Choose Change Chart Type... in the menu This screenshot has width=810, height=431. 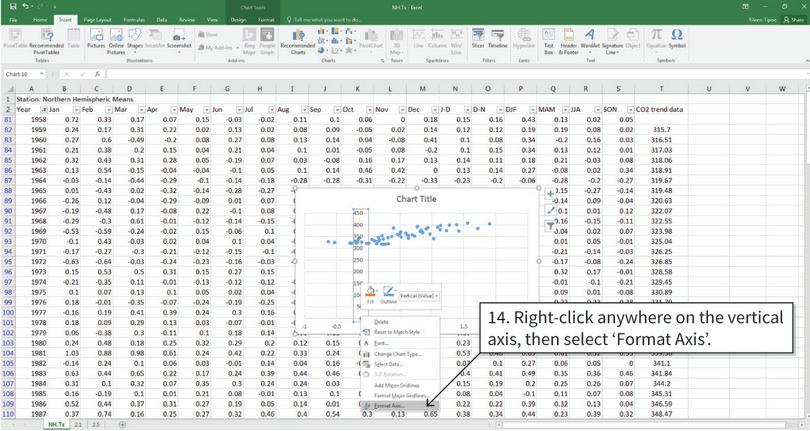(x=399, y=354)
